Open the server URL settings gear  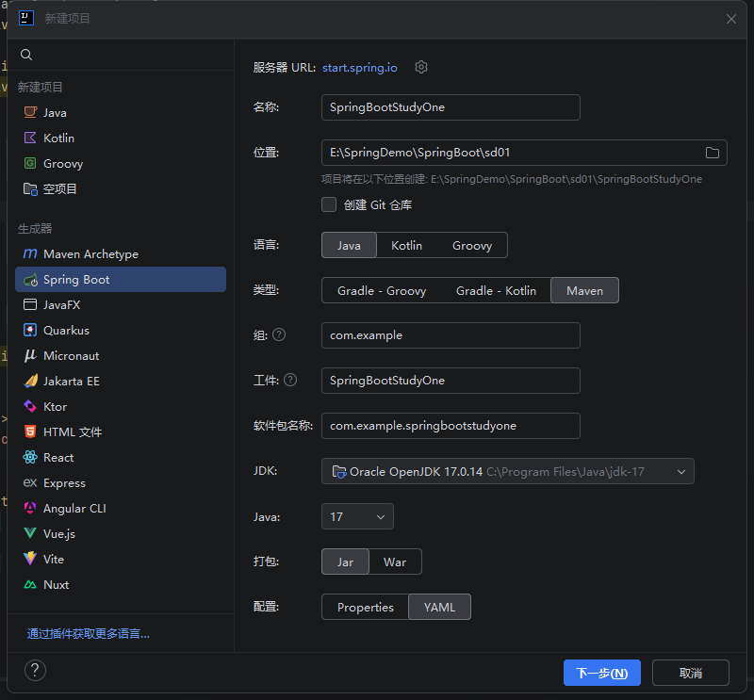421,67
